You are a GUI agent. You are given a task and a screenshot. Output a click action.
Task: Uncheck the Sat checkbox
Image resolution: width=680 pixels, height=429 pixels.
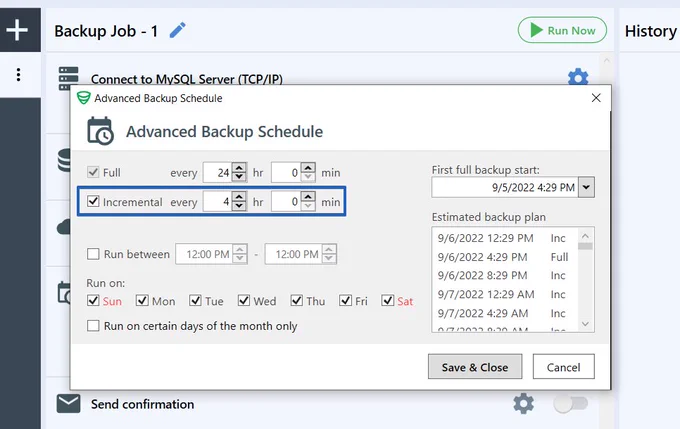coord(387,300)
